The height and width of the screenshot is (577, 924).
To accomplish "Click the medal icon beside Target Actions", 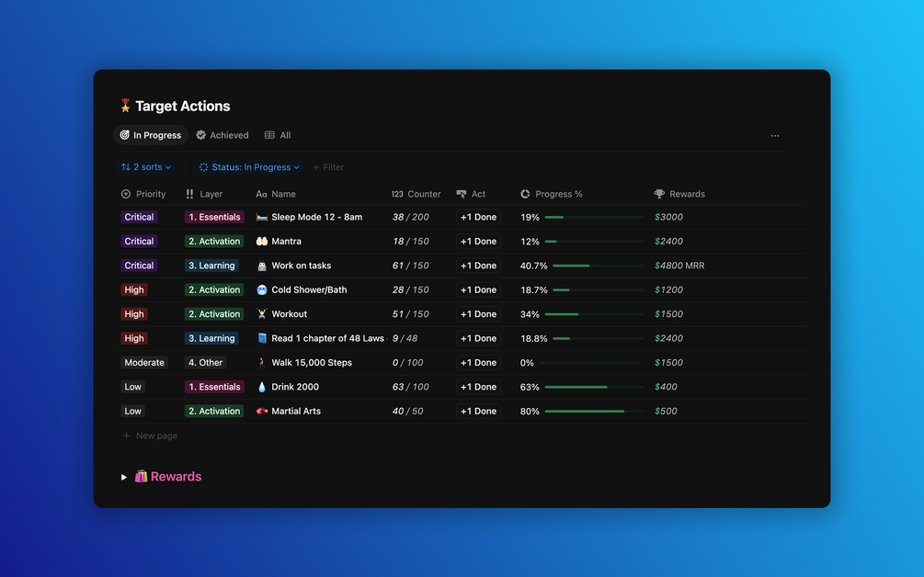I will 125,106.
